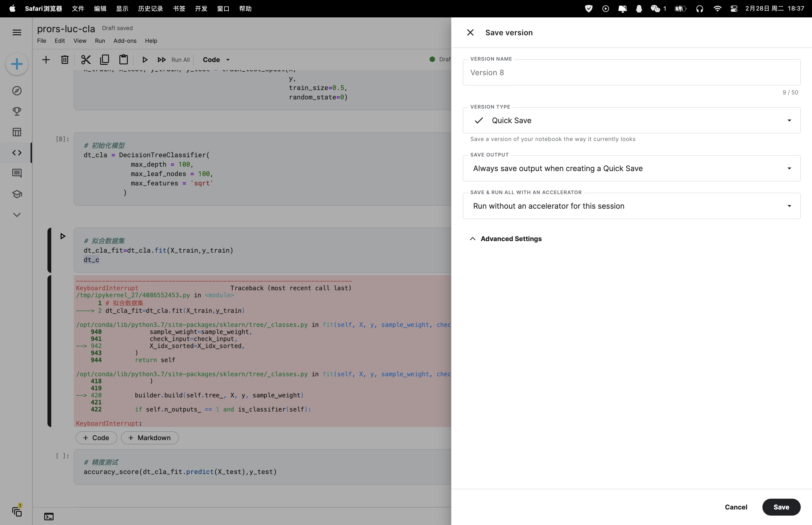Click the Run All fast-forward button

[173, 60]
